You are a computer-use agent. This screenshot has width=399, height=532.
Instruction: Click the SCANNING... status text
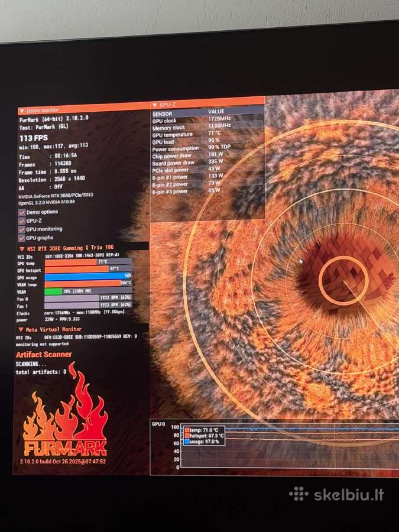coord(31,364)
